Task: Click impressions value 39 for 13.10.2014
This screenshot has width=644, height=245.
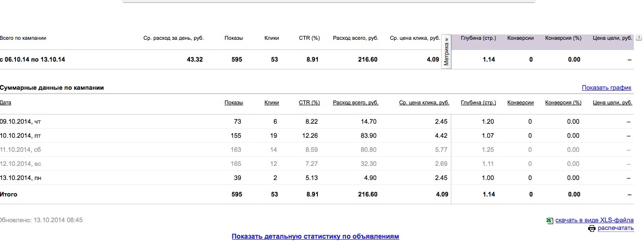Action: tap(237, 178)
